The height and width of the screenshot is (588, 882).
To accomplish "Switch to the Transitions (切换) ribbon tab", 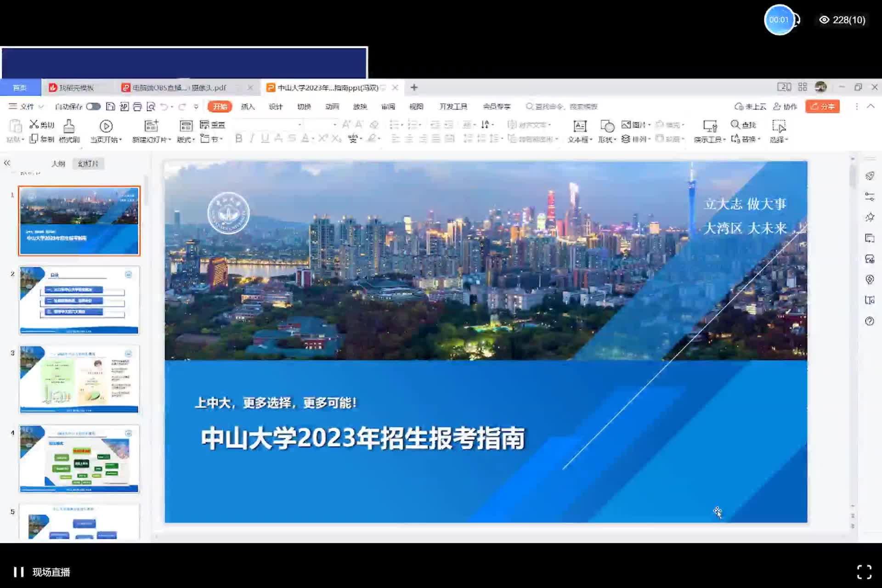I will (304, 107).
